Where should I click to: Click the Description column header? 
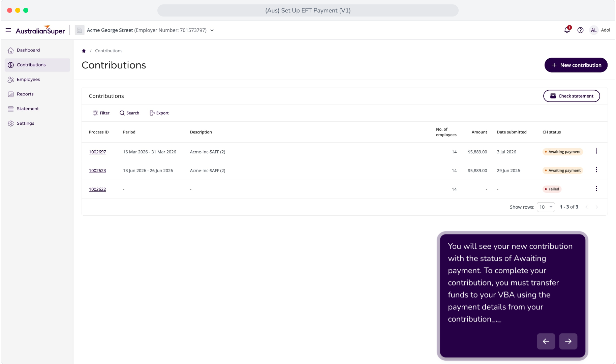201,132
